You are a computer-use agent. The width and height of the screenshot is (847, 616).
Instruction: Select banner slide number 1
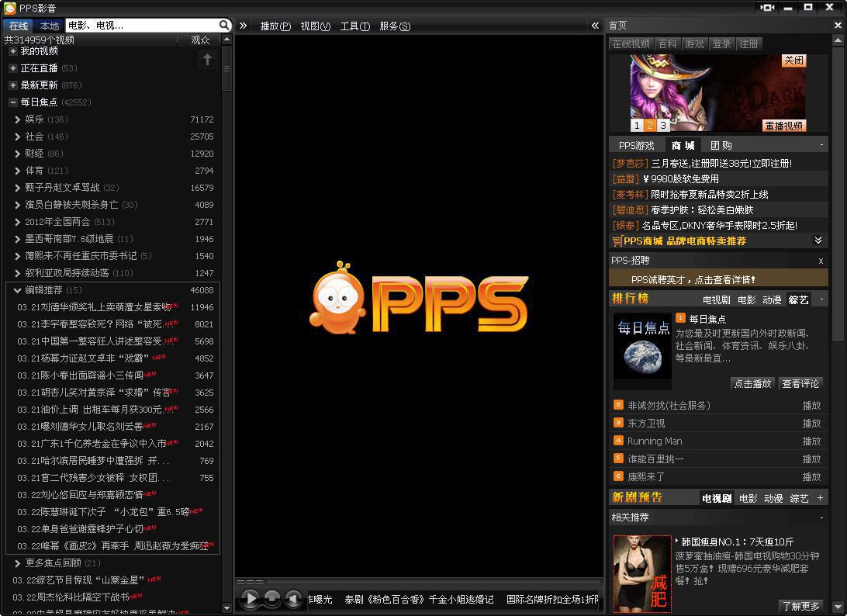637,126
